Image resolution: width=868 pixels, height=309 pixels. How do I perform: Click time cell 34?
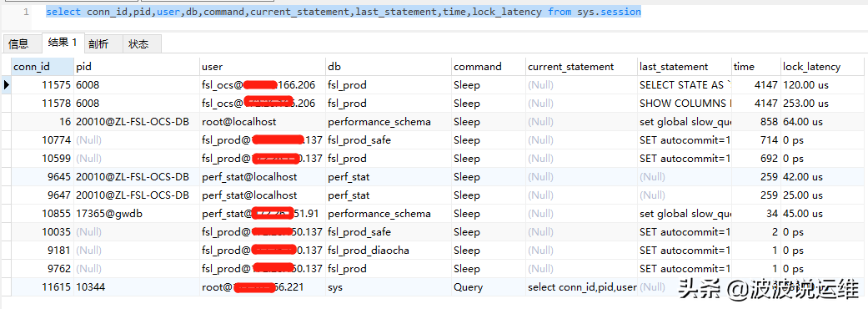[x=755, y=213]
